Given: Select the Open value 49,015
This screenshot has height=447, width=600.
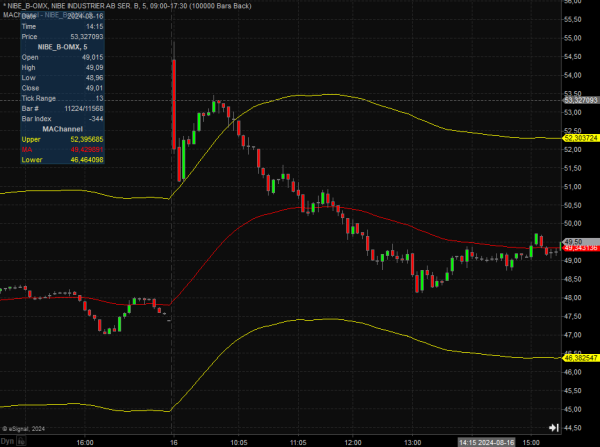Looking at the screenshot, I should (93, 57).
